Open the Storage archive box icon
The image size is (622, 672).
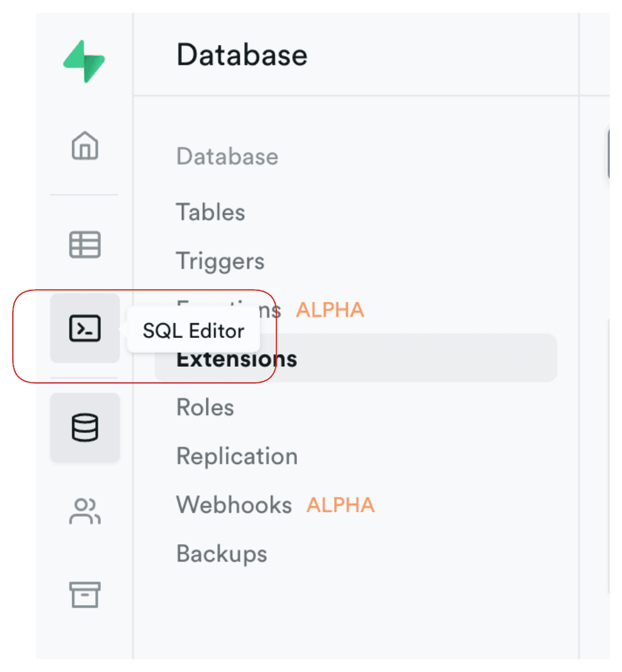85,594
